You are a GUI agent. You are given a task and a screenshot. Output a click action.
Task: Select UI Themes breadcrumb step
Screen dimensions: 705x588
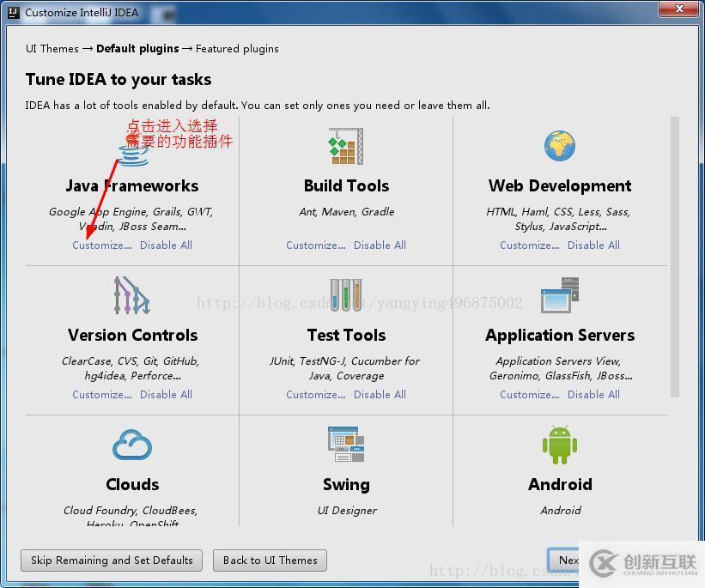tap(52, 49)
